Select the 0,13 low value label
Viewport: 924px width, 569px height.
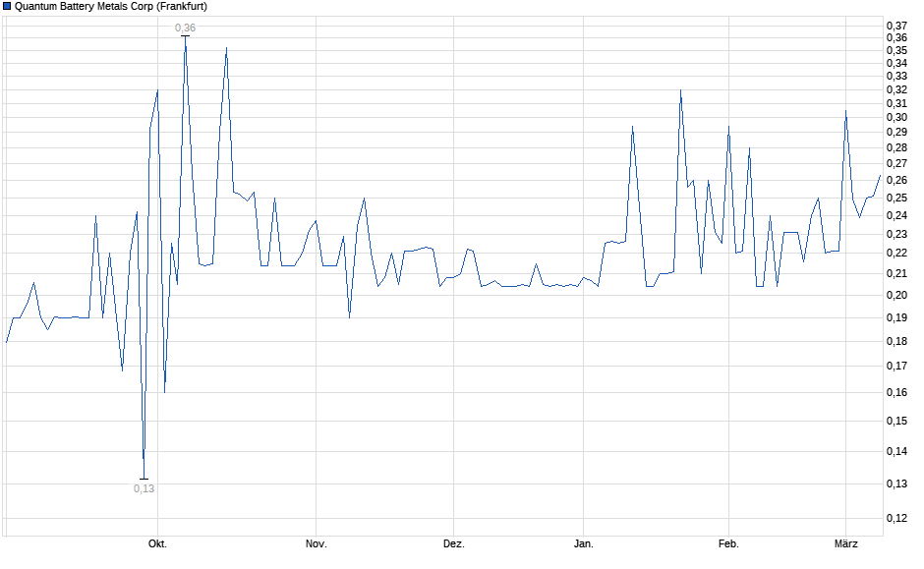tap(144, 488)
